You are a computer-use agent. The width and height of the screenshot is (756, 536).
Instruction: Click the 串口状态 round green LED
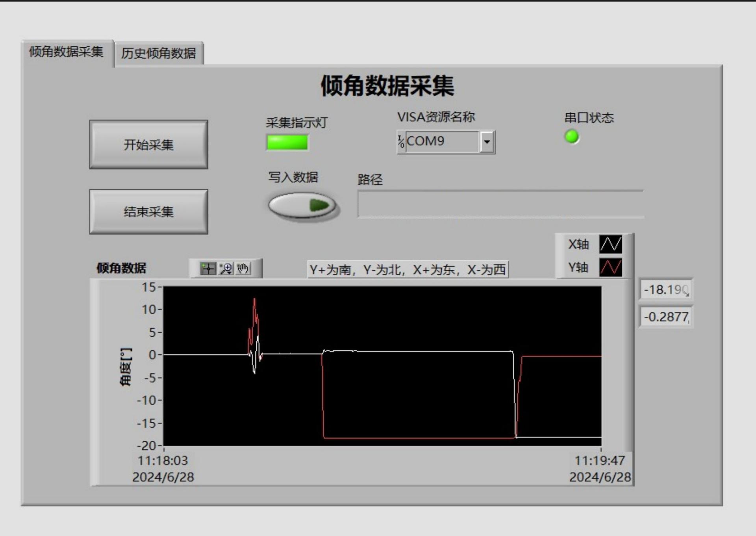(572, 137)
